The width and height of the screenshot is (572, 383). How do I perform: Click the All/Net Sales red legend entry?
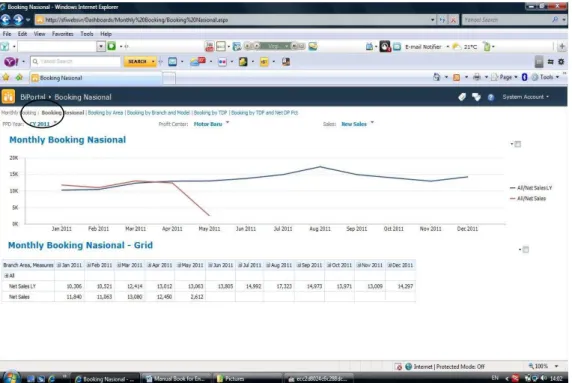pyautogui.click(x=528, y=198)
